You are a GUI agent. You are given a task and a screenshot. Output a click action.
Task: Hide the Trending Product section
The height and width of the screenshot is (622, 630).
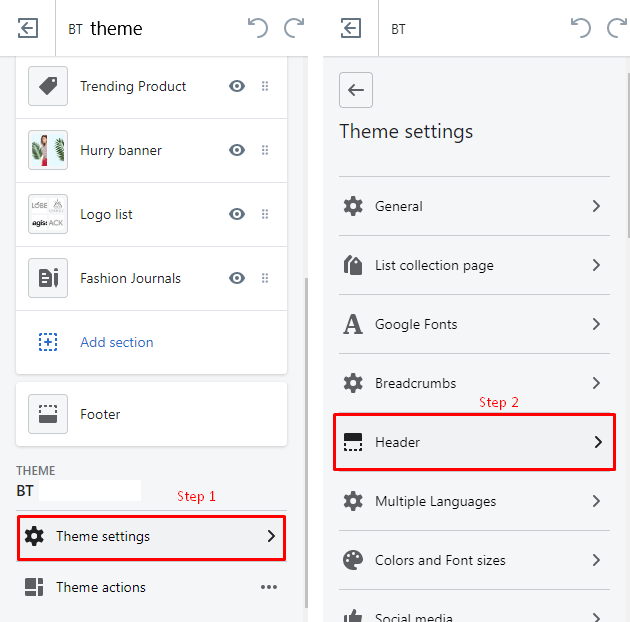coord(237,86)
